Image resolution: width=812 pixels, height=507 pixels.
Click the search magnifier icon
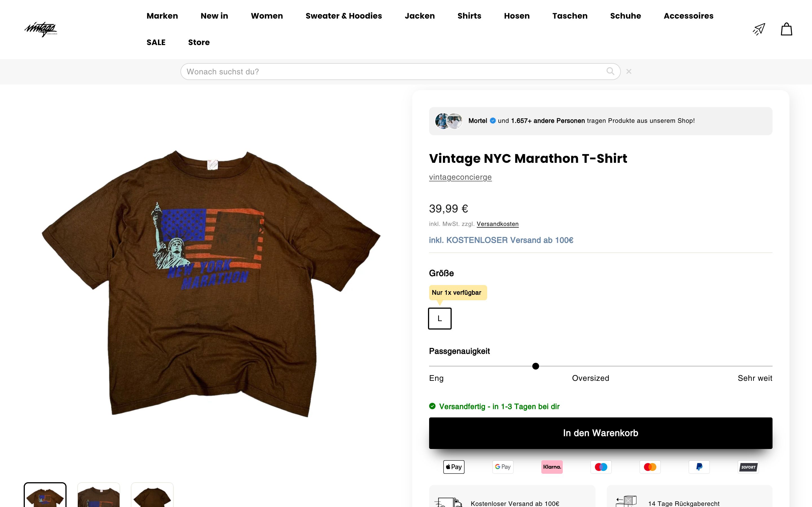pyautogui.click(x=611, y=71)
